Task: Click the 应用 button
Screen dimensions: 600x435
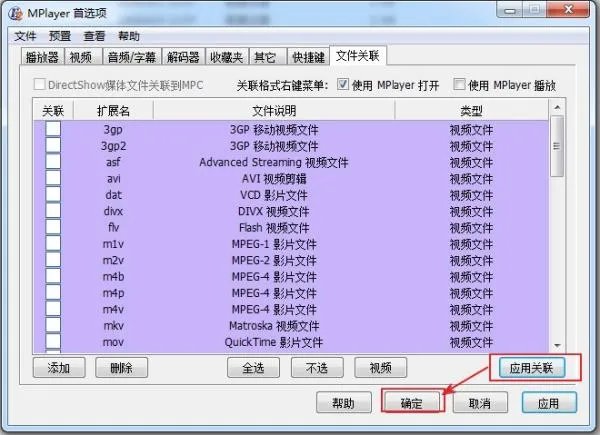Action: 549,402
